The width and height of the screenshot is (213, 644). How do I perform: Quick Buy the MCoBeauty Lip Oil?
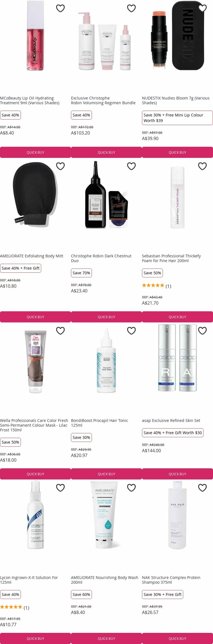(x=35, y=152)
